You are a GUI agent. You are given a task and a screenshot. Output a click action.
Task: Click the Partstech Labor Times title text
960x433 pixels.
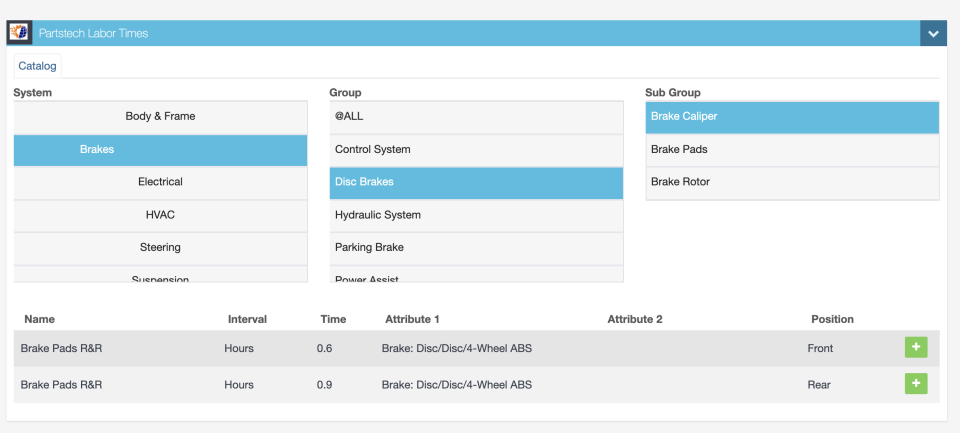pos(93,33)
